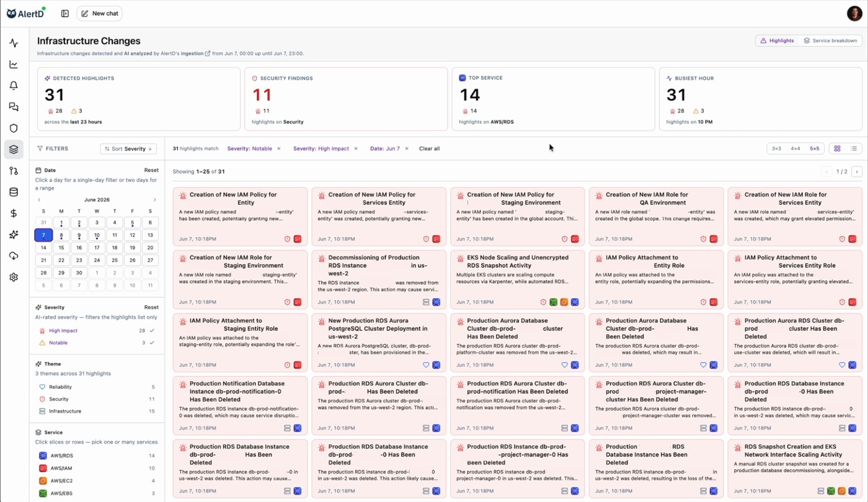Filter by the Security theme
The height and width of the screenshot is (502, 868).
[x=97, y=399]
